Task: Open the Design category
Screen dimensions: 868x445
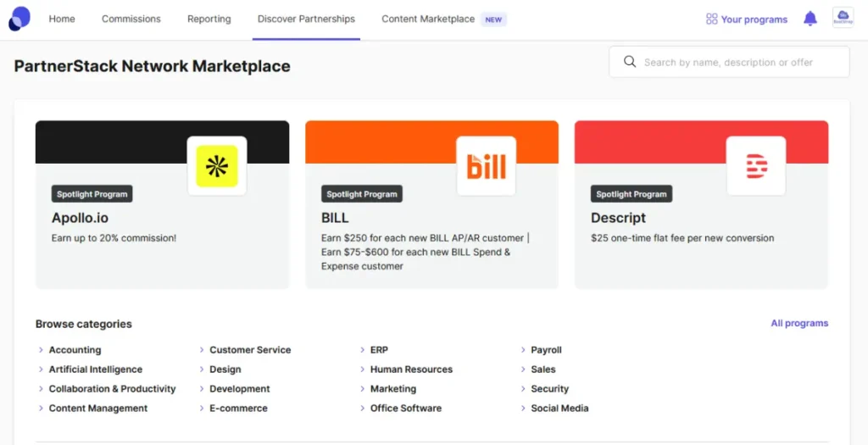Action: (x=225, y=370)
